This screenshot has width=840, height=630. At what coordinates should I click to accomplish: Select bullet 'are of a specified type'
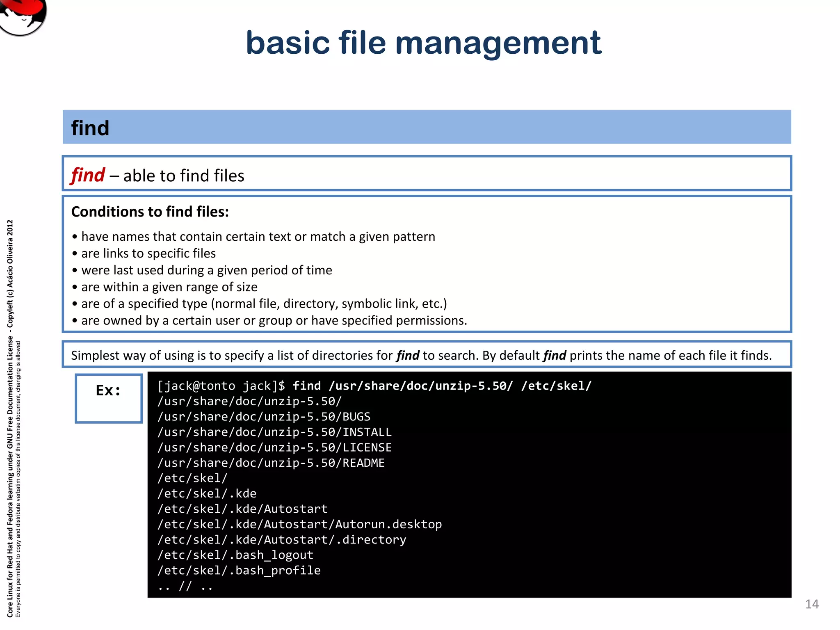(259, 304)
